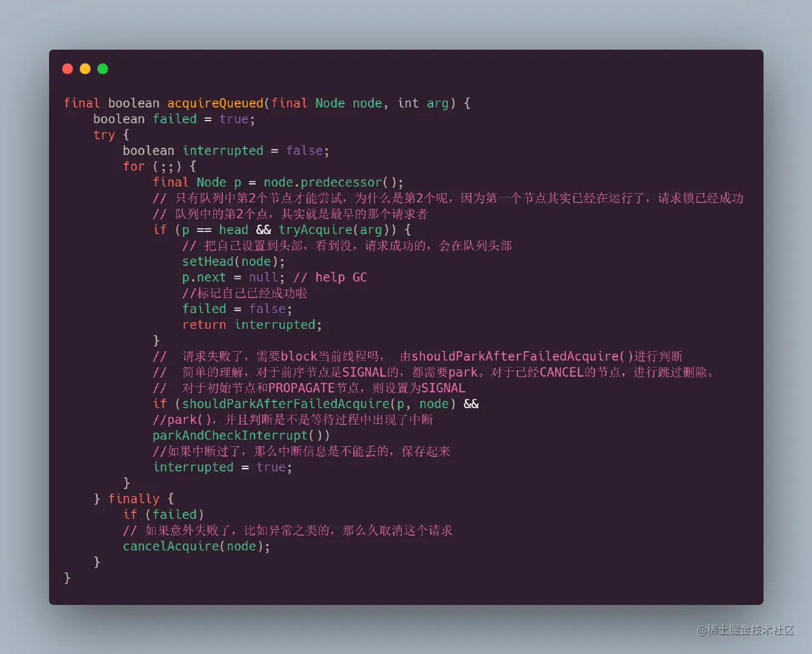Click the 'for (;;) {' line
This screenshot has width=812, height=654.
tap(159, 166)
